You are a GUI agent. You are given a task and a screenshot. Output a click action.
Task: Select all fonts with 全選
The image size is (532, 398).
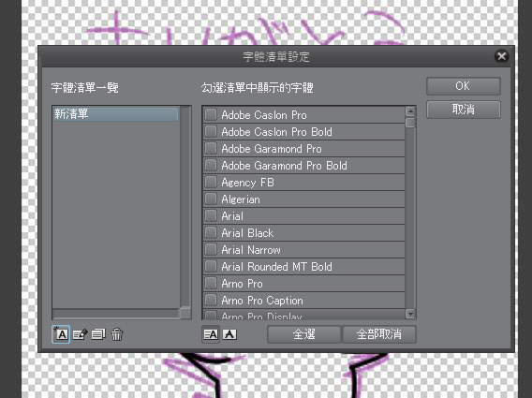pos(304,334)
